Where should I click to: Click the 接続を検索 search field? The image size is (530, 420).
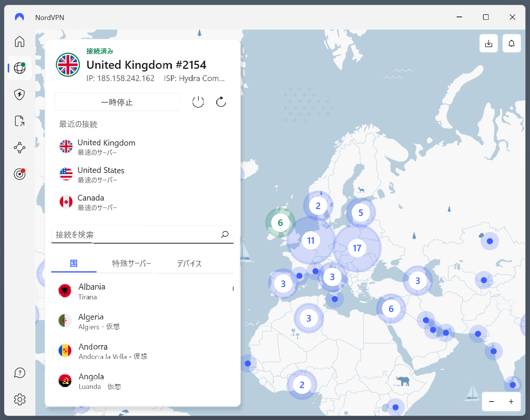137,235
